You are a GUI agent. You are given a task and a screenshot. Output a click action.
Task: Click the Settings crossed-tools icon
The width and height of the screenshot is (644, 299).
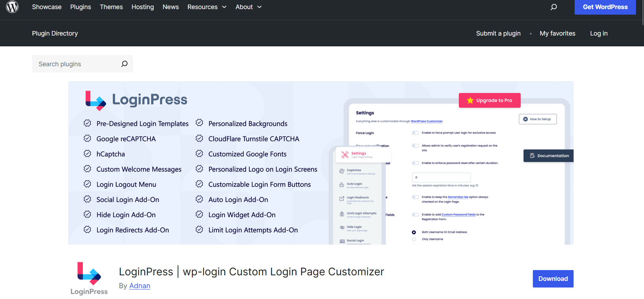345,155
